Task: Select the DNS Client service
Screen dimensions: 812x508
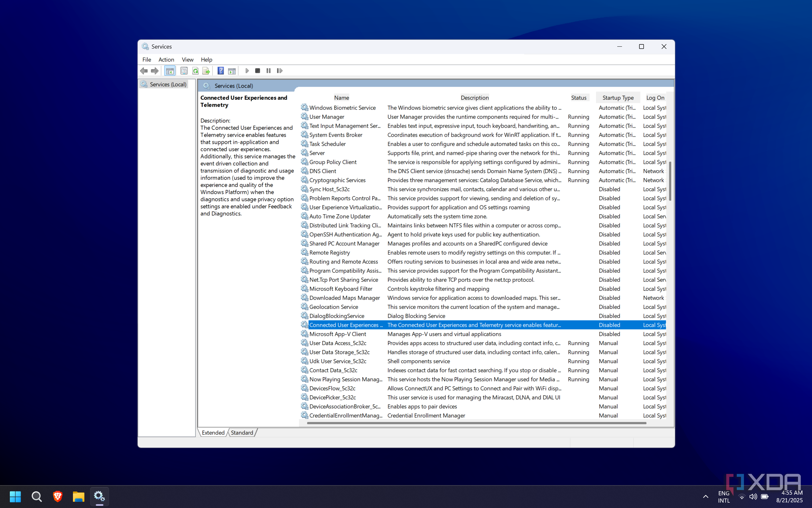Action: 483,171
